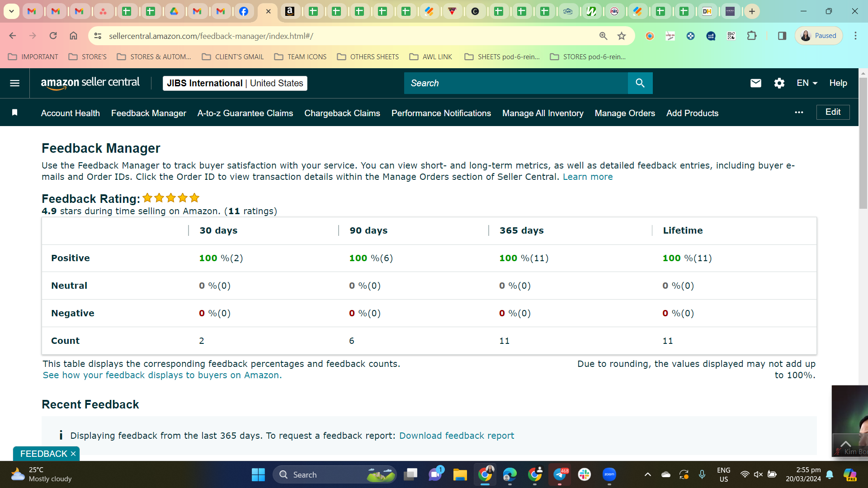Open a new browser tab
This screenshot has height=488, width=868.
pyautogui.click(x=752, y=11)
